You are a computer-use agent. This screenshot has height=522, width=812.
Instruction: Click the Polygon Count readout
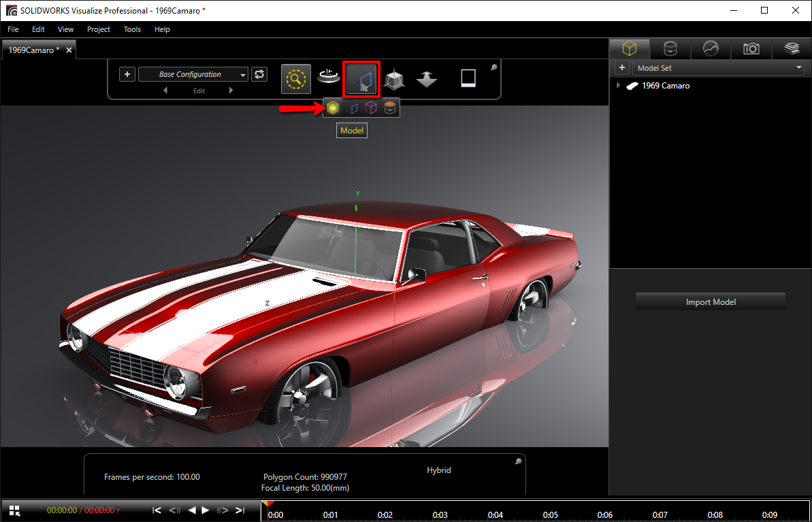coord(305,477)
